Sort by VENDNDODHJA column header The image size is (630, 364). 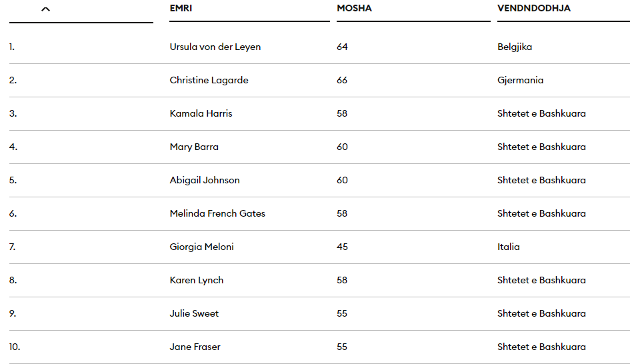click(x=533, y=9)
